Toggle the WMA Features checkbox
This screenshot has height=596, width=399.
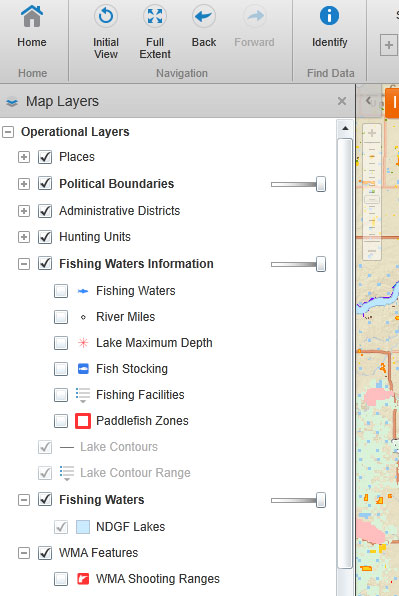click(45, 553)
